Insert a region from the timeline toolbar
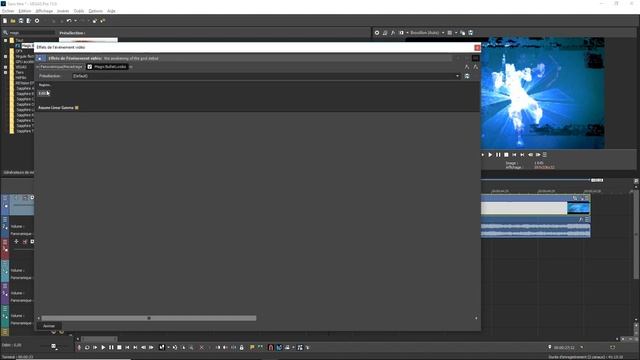640x360 pixels. pyautogui.click(x=260, y=347)
